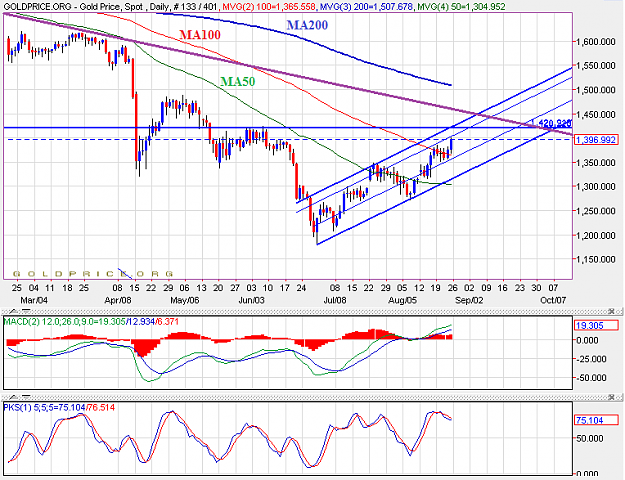This screenshot has width=625, height=480.
Task: Click the 1,500.000 price axis value
Action: (x=596, y=90)
